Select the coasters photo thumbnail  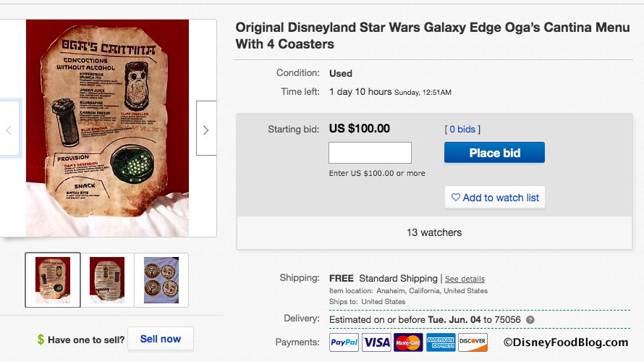coord(161,279)
